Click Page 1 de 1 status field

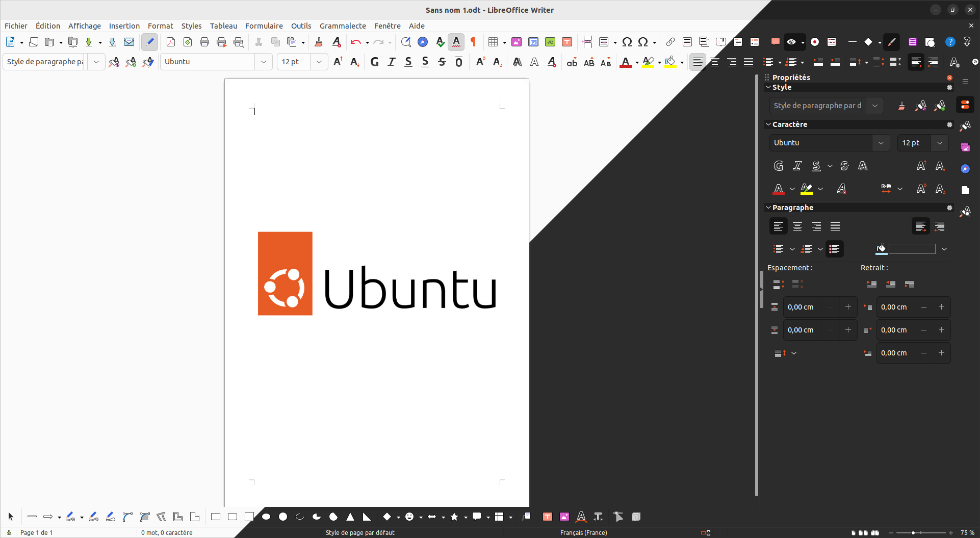pos(36,532)
